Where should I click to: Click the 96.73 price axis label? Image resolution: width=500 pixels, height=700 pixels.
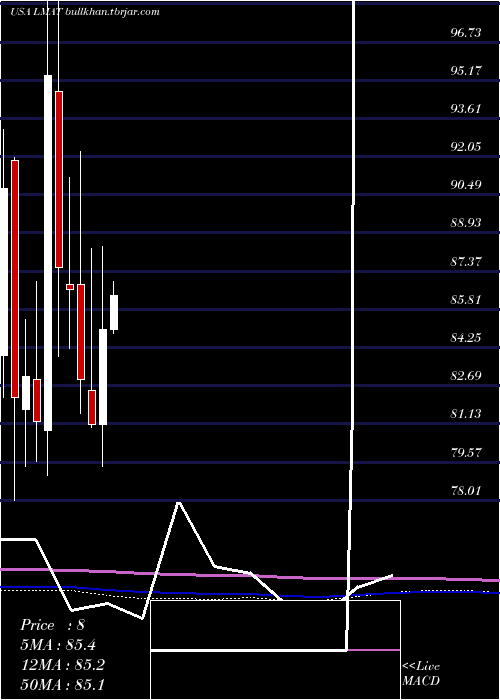[466, 33]
